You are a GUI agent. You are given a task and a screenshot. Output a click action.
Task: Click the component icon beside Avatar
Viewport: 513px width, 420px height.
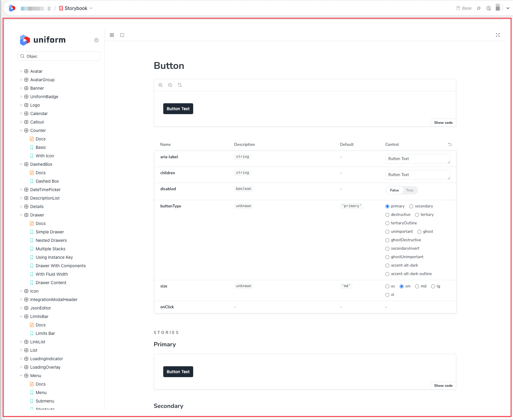[x=26, y=71]
